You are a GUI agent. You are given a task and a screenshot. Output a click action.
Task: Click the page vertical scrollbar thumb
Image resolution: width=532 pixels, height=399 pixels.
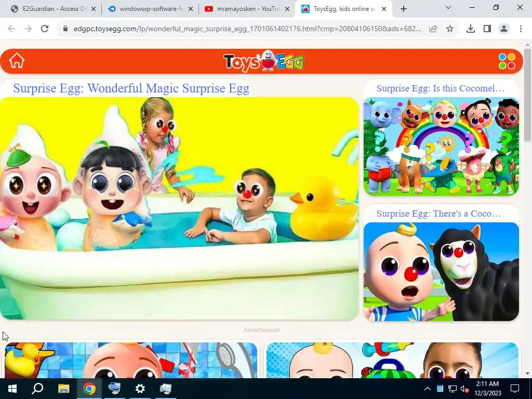[528, 95]
